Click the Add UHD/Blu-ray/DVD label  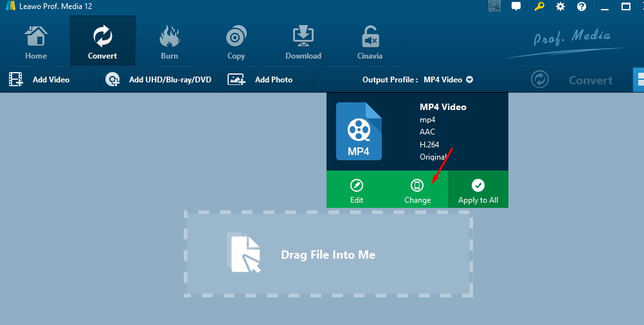(x=170, y=80)
